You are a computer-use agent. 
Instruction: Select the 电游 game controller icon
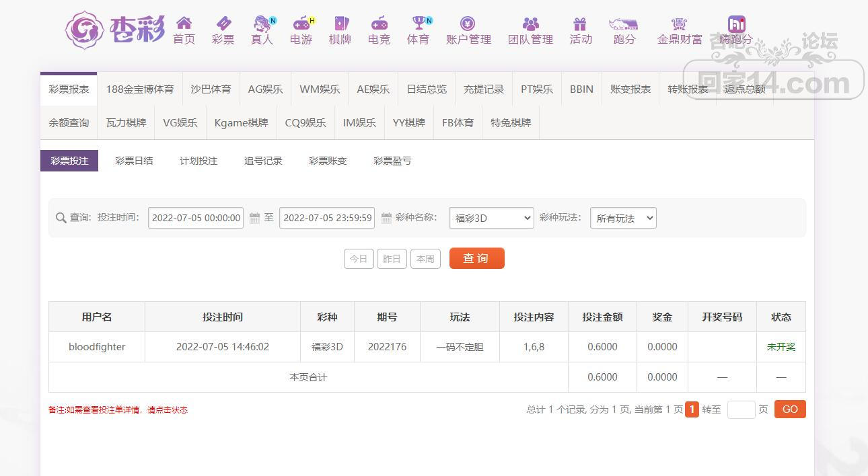301,24
